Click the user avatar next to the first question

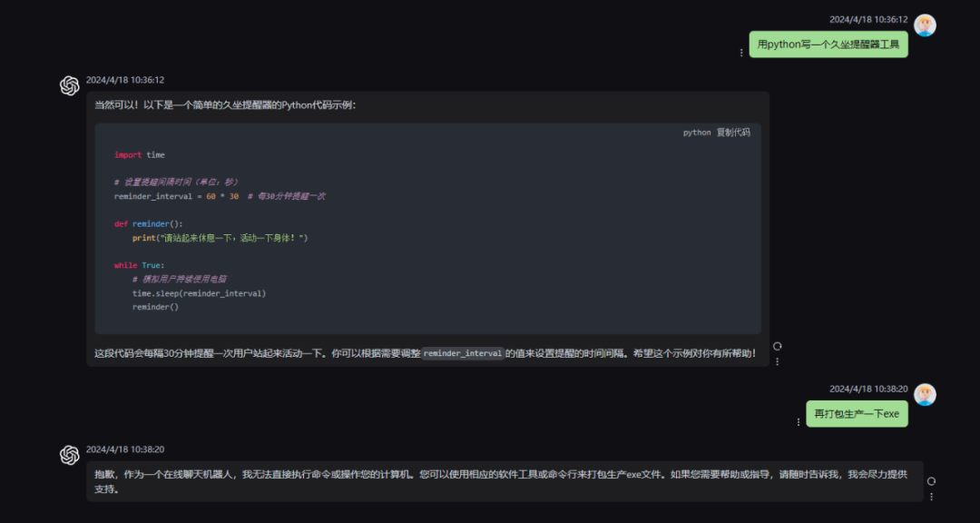pyautogui.click(x=925, y=25)
